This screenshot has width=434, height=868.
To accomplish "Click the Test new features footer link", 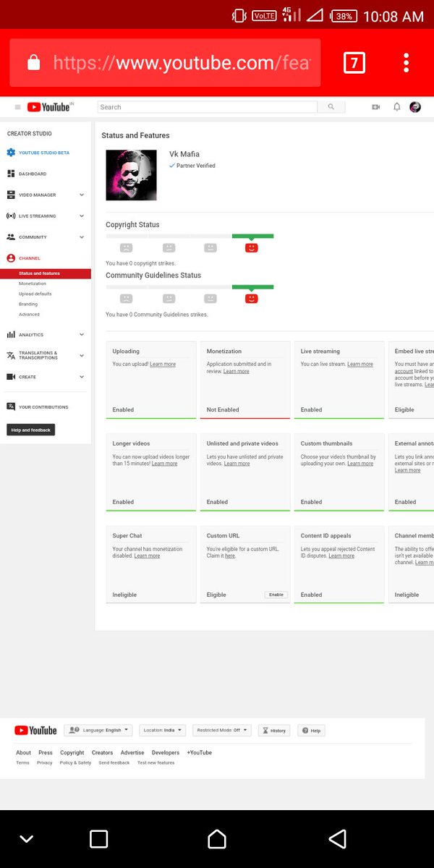I will click(x=156, y=763).
